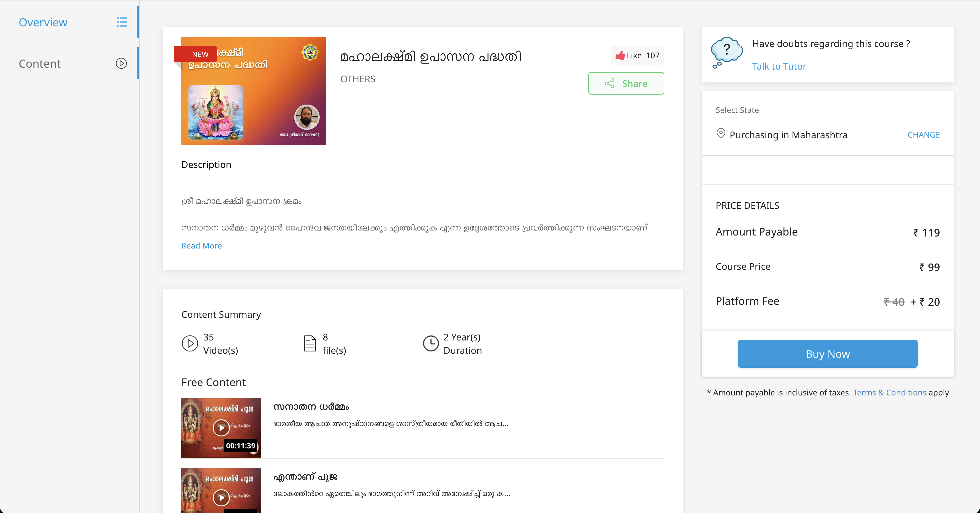Open the Terms & Conditions link
The width and height of the screenshot is (980, 513).
point(889,392)
